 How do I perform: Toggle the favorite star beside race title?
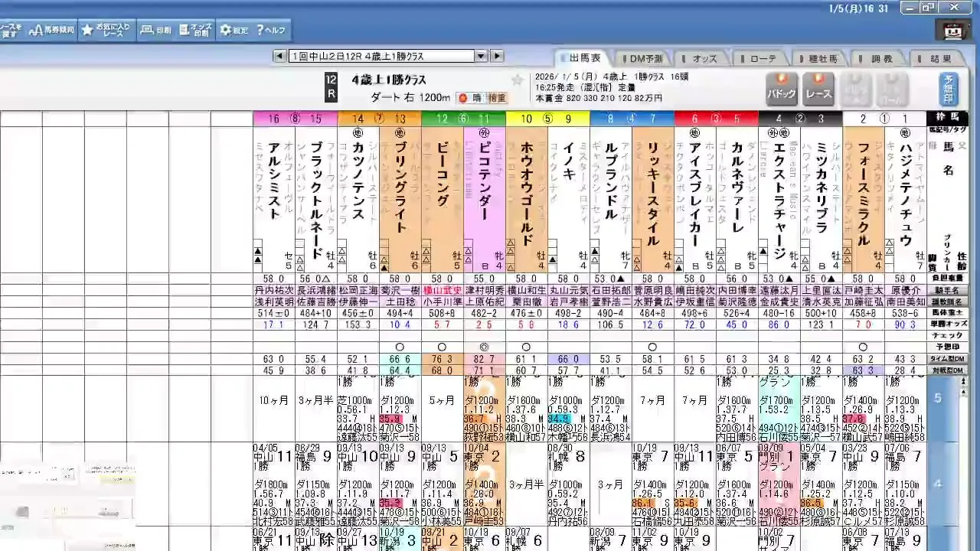pos(517,80)
